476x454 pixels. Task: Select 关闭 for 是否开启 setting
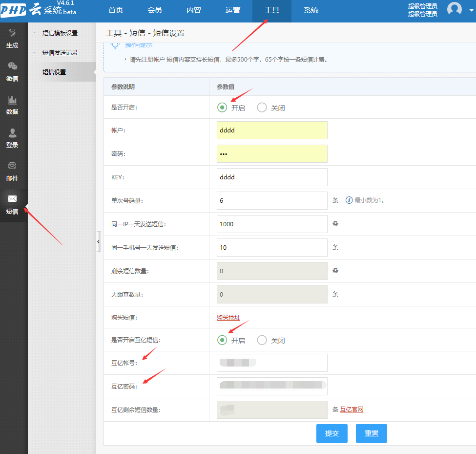click(x=262, y=108)
